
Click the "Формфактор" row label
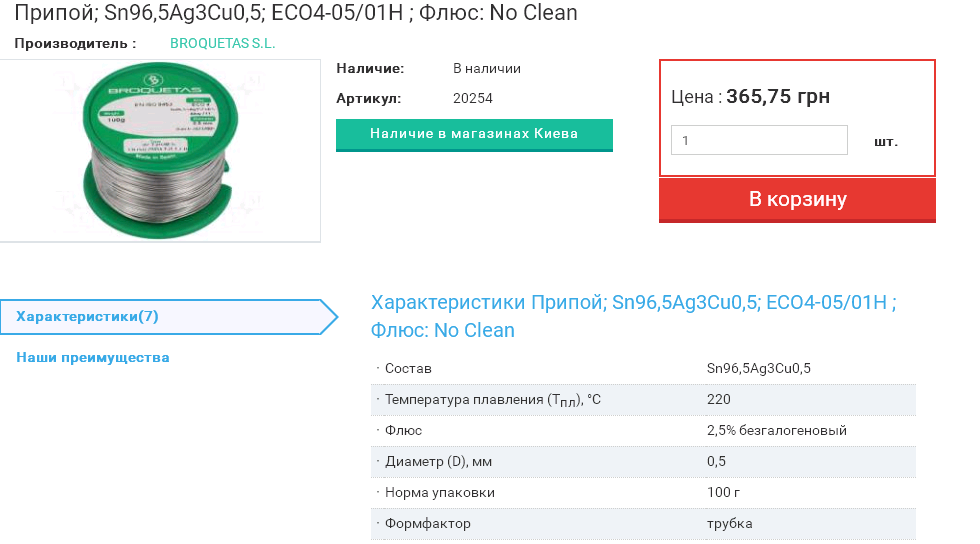[x=427, y=523]
